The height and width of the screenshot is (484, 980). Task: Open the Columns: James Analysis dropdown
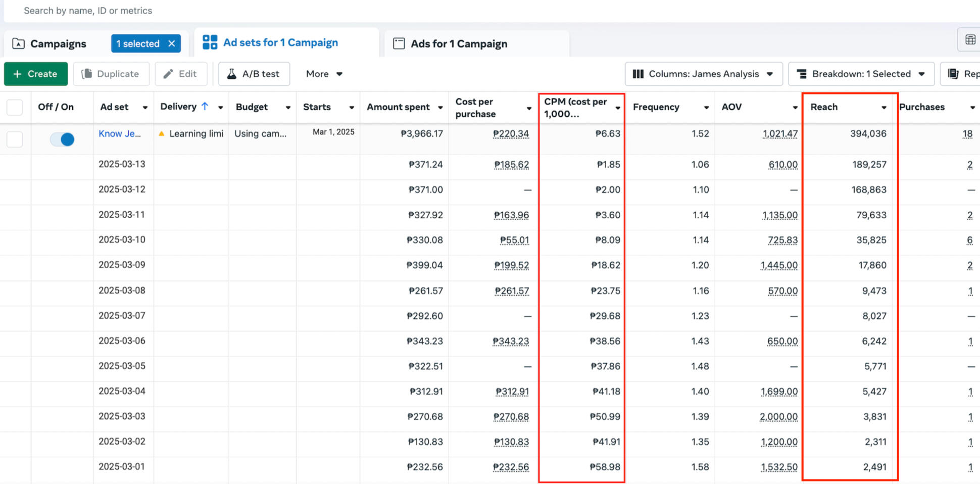point(703,74)
